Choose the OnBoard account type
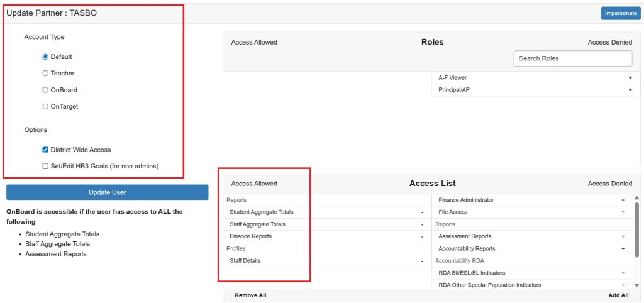The height and width of the screenshot is (303, 644). click(x=45, y=90)
